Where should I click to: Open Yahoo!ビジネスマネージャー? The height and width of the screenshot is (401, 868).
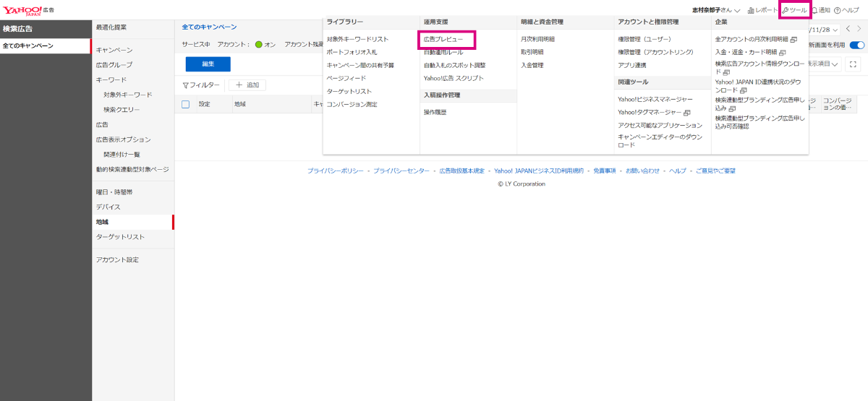[x=655, y=99]
